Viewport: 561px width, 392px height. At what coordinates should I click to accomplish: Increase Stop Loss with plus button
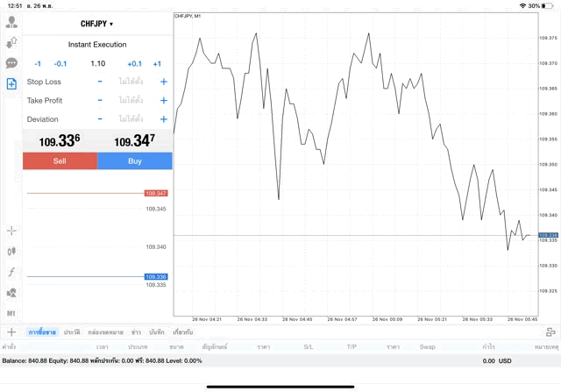[x=164, y=82]
